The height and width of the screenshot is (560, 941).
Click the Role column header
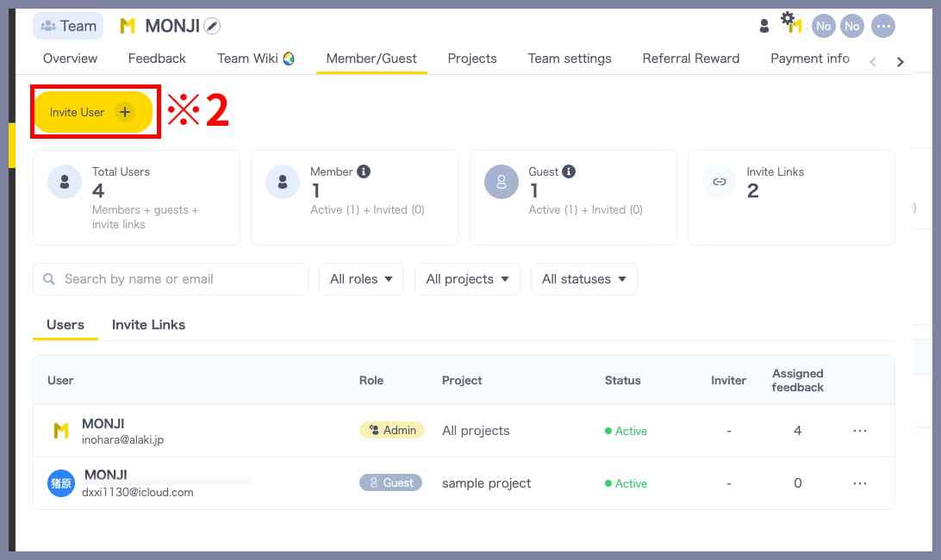[371, 381]
